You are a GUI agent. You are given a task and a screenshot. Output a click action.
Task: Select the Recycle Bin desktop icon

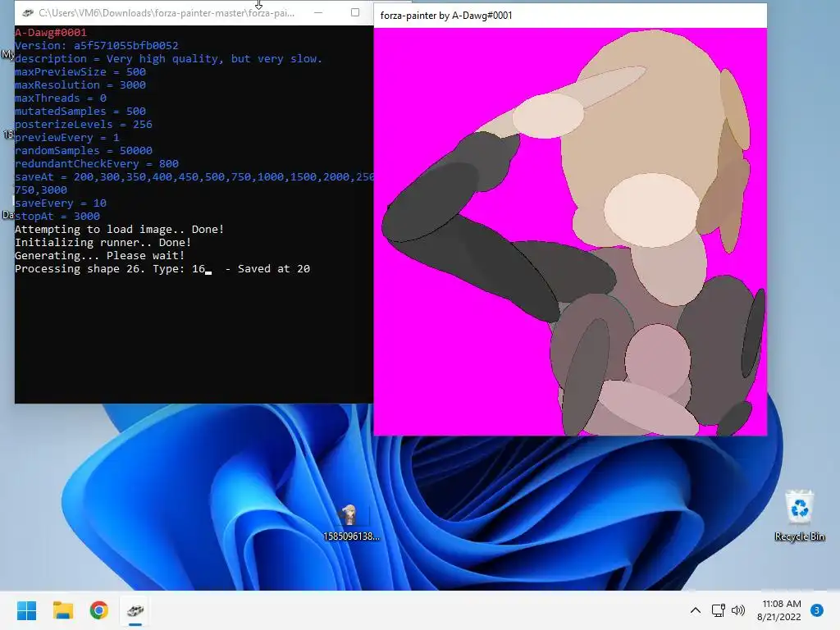pyautogui.click(x=799, y=515)
